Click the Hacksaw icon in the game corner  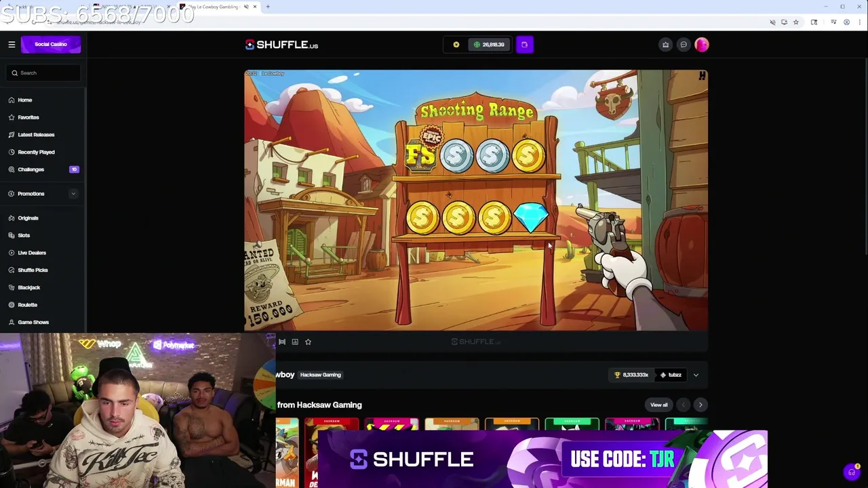tap(702, 76)
